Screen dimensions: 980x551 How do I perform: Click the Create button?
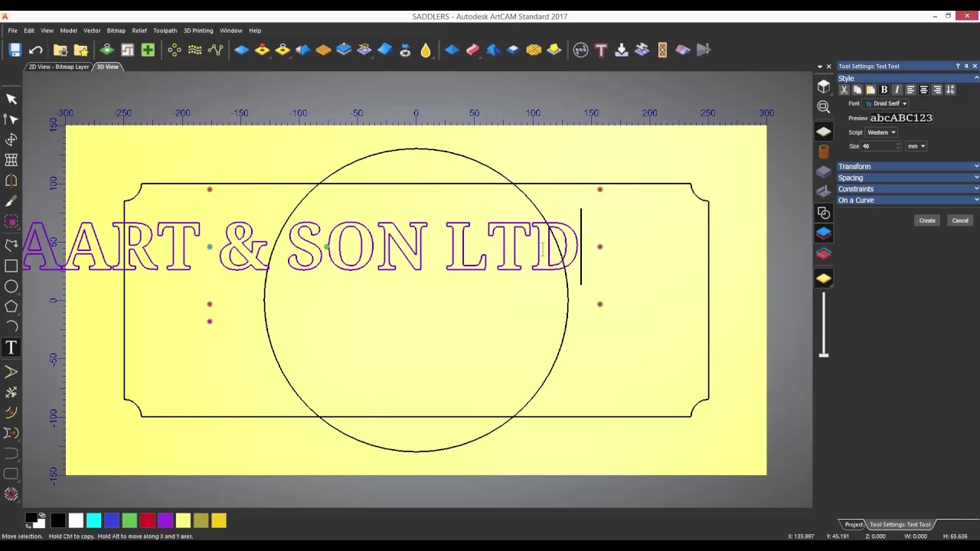click(927, 220)
